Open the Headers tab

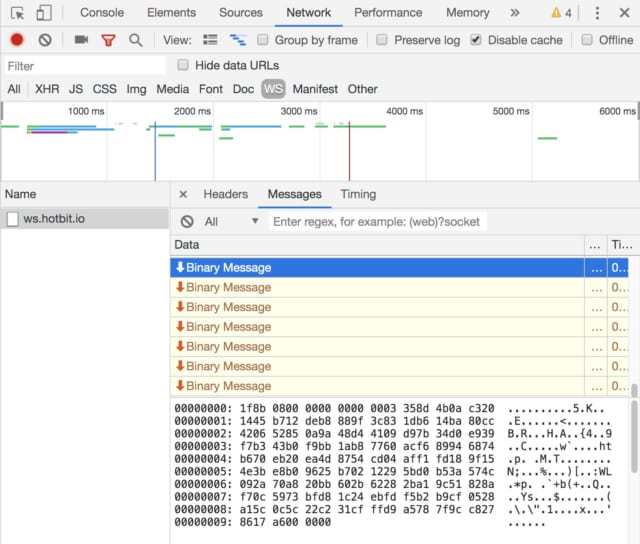pos(226,194)
